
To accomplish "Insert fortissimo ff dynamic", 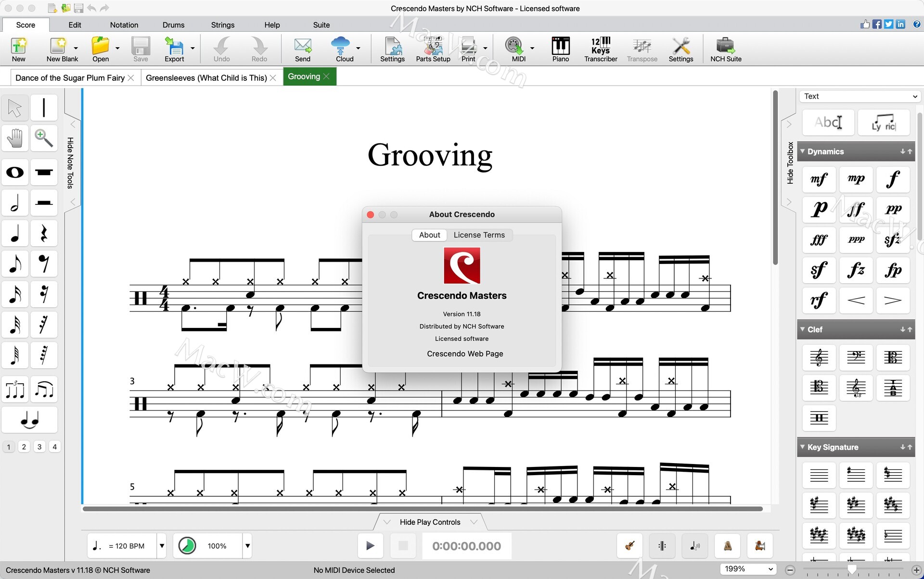I will click(x=856, y=209).
